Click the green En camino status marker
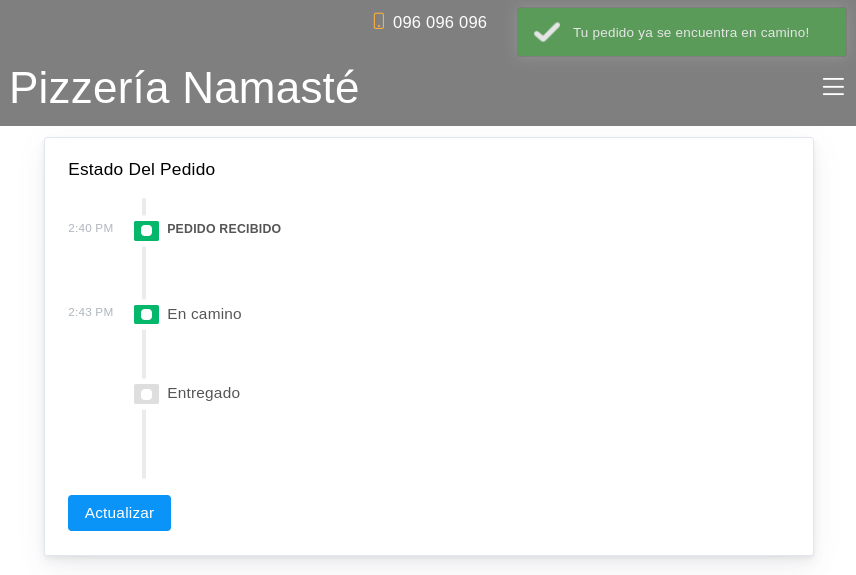 146,314
